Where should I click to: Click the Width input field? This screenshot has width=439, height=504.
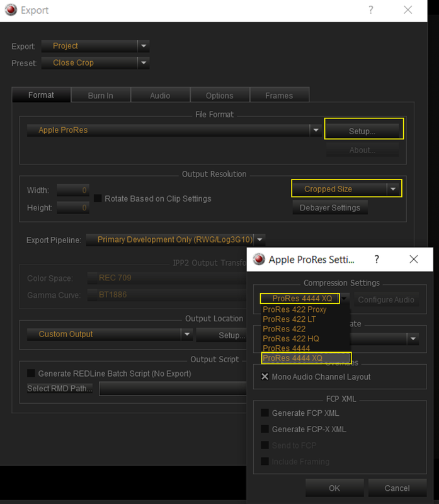point(73,190)
